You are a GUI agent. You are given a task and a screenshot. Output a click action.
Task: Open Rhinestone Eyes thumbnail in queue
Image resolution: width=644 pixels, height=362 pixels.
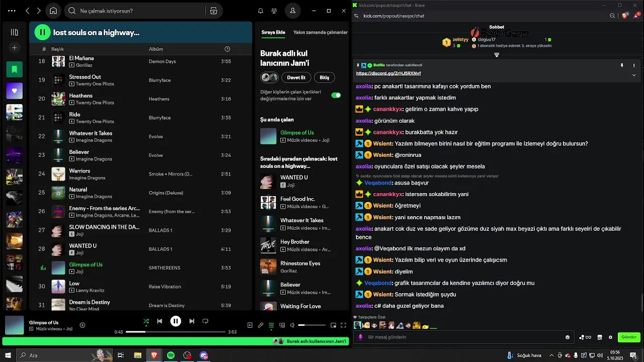pyautogui.click(x=268, y=266)
